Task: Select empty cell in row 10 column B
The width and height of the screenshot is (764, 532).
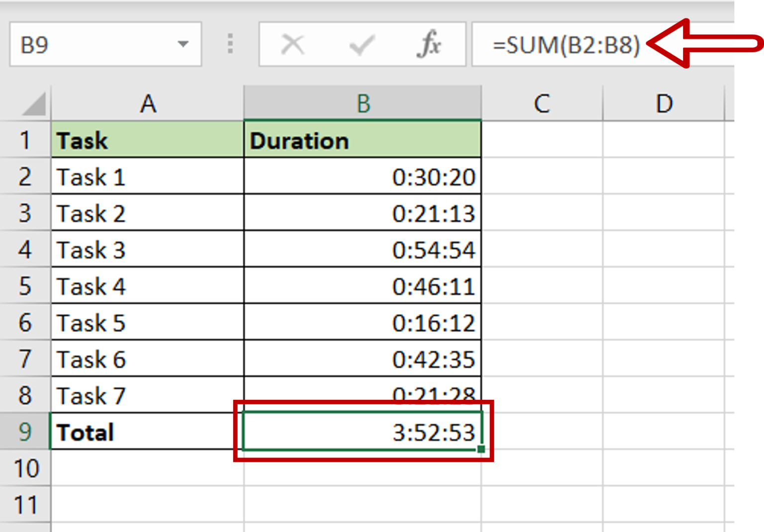Action: coord(363,468)
